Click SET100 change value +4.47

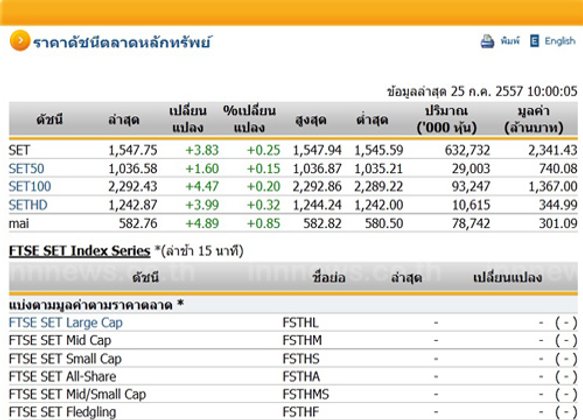click(202, 187)
